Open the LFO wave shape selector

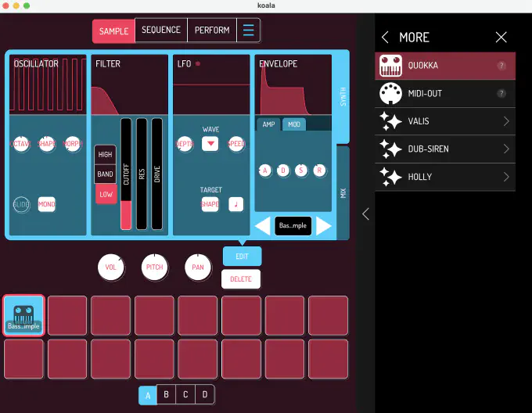click(x=210, y=143)
